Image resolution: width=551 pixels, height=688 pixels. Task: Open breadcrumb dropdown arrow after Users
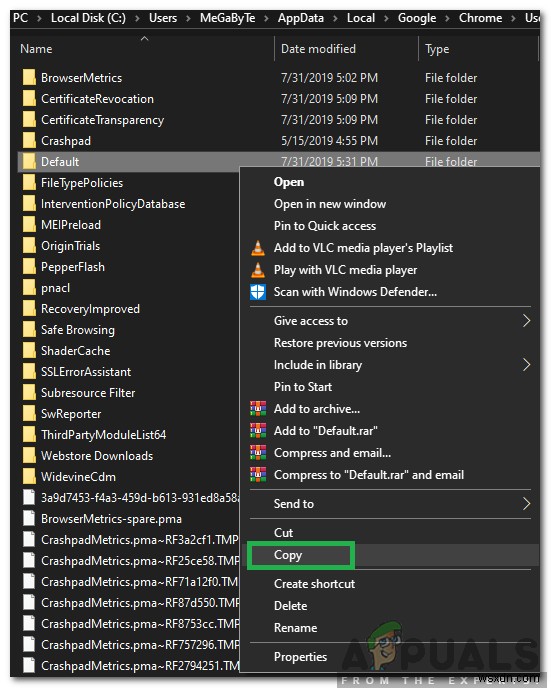[188, 18]
